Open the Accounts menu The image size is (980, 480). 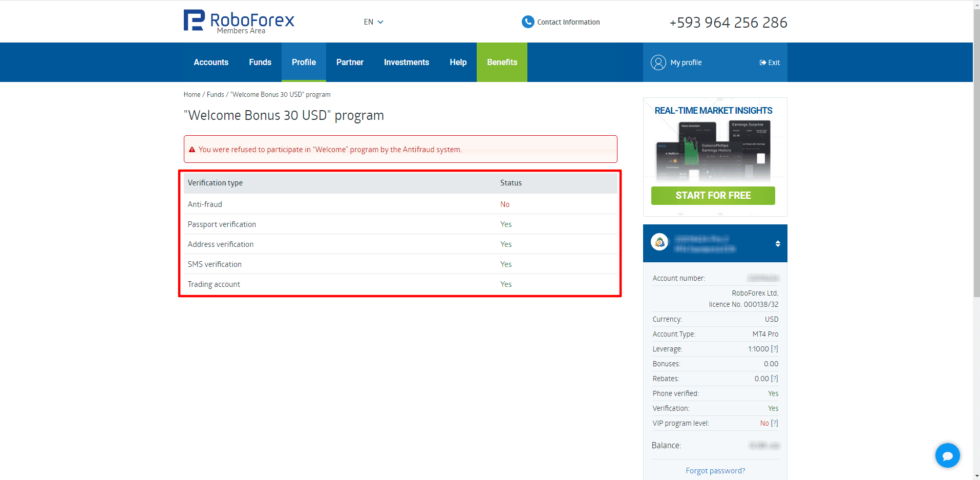[211, 62]
